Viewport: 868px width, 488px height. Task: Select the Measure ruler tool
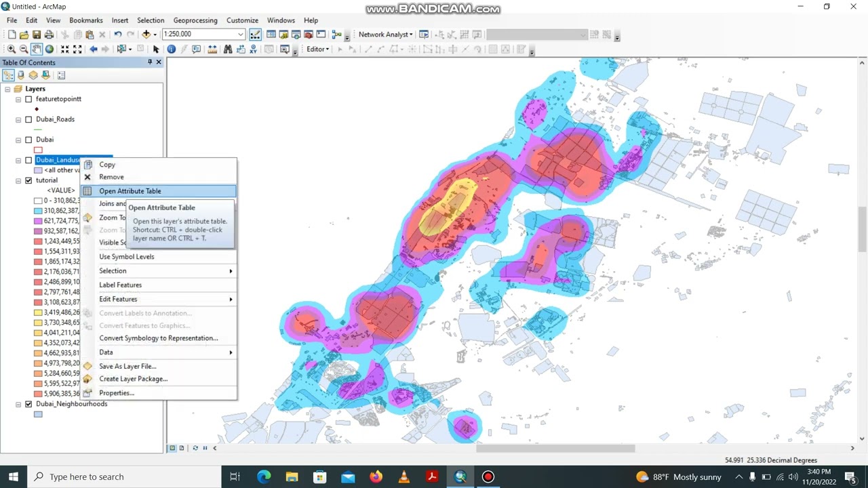[x=212, y=49]
